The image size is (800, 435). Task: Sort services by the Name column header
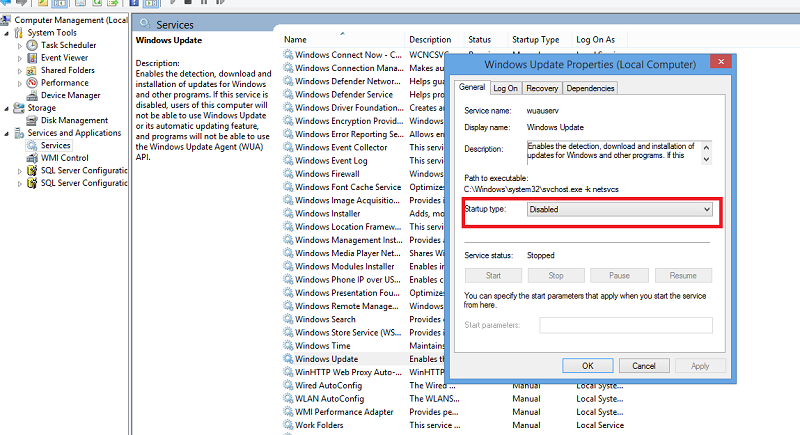342,39
